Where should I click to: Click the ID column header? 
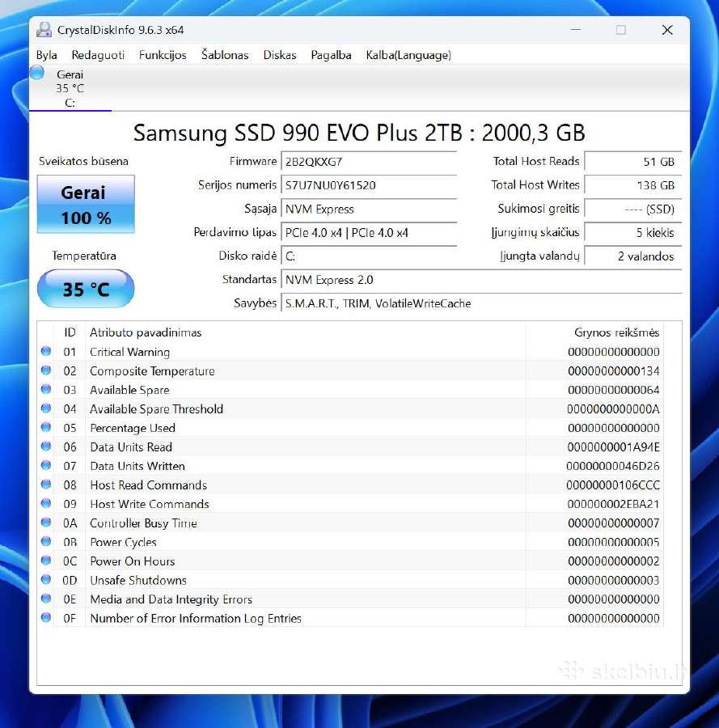[70, 332]
